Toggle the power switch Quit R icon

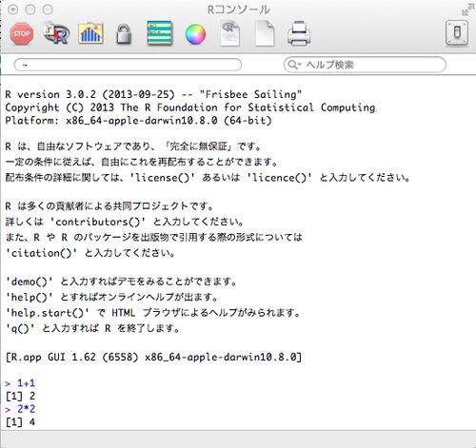[457, 32]
